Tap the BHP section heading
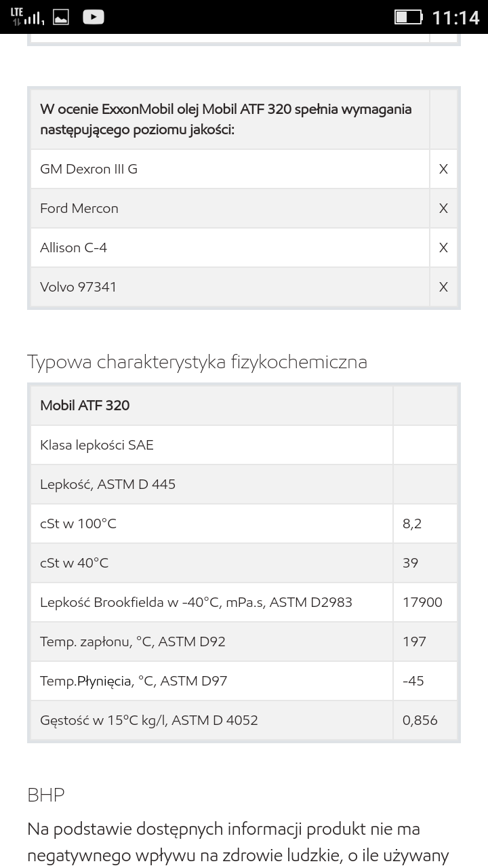488x868 pixels. click(46, 794)
